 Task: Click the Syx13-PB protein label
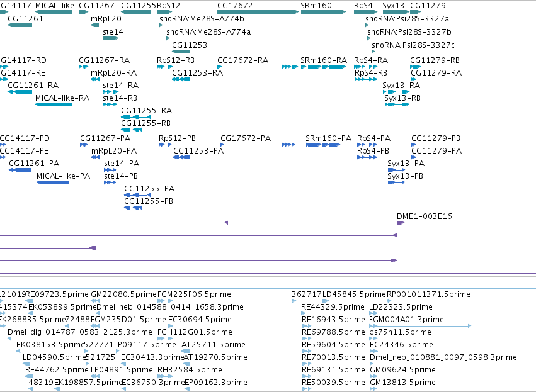[x=406, y=176]
